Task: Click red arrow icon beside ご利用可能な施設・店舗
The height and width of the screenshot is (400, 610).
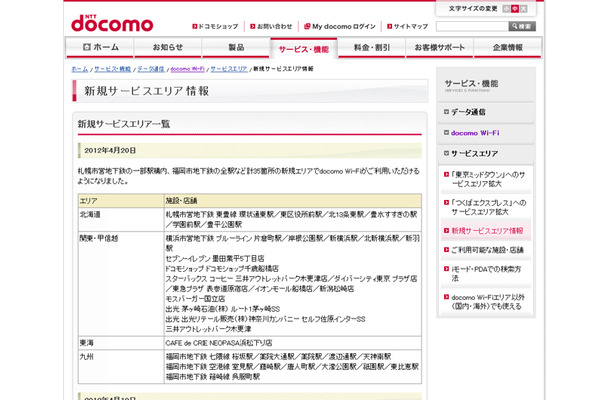Action: click(447, 249)
